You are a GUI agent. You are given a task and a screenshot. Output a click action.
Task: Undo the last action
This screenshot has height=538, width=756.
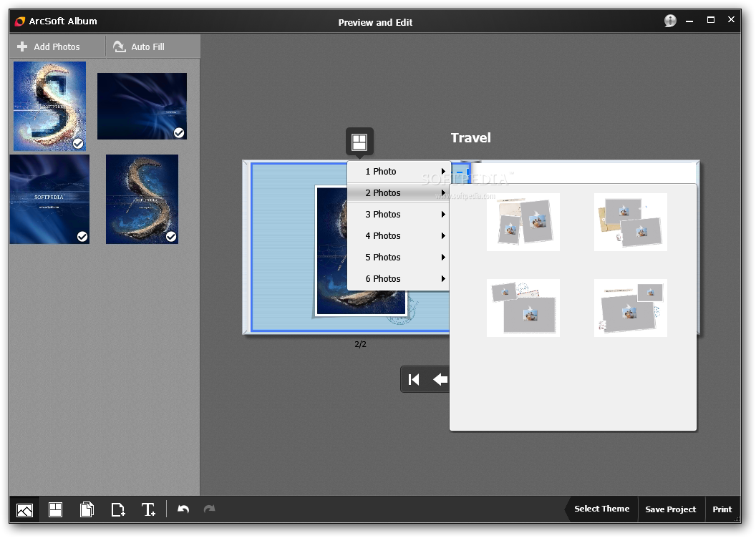(183, 509)
